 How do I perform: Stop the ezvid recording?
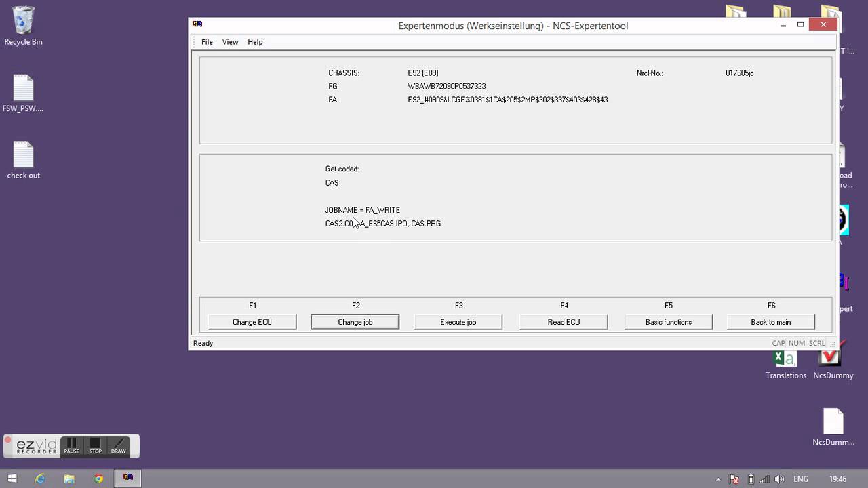pyautogui.click(x=96, y=446)
